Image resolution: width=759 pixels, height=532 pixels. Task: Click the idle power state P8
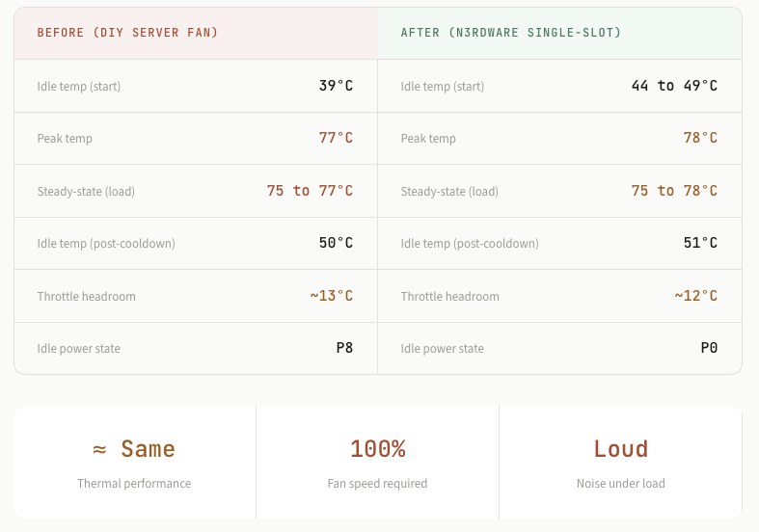(344, 348)
